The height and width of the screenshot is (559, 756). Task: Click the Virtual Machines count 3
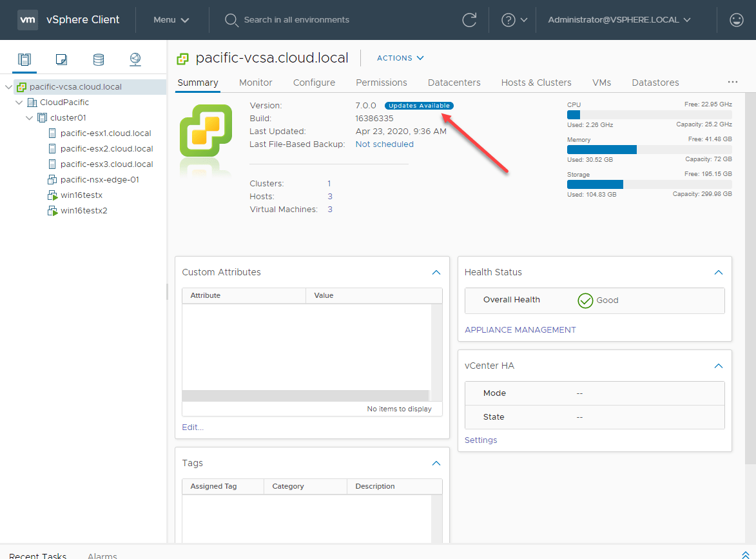click(330, 210)
